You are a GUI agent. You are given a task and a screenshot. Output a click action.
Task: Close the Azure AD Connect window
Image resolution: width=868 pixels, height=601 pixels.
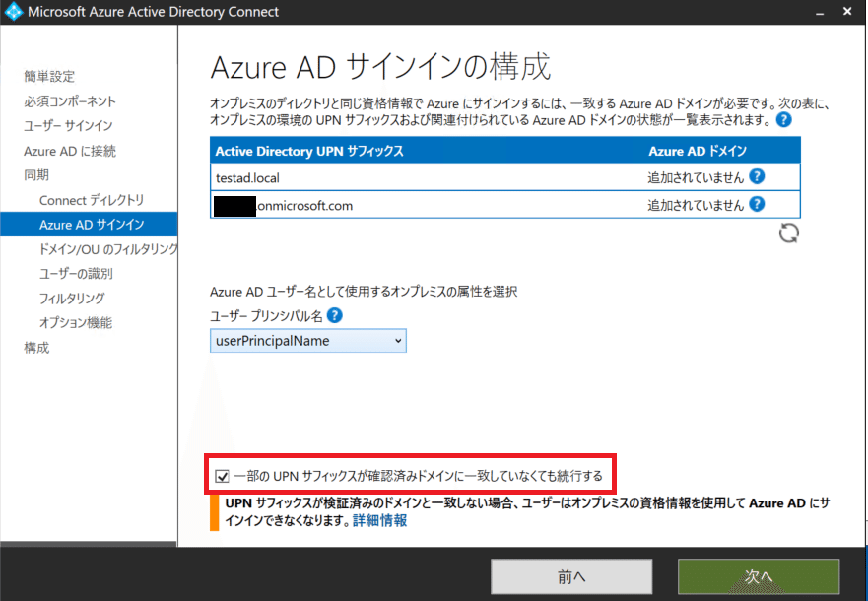[x=847, y=11]
